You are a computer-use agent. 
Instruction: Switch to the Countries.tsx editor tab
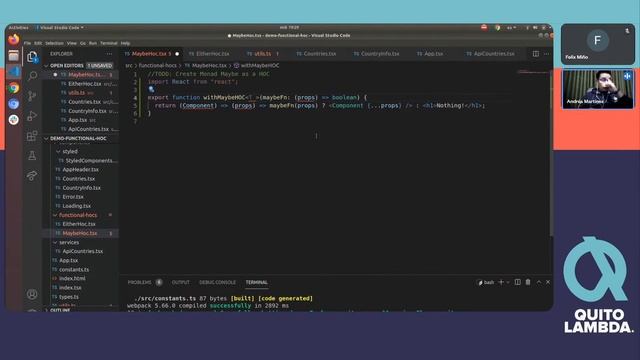316,54
